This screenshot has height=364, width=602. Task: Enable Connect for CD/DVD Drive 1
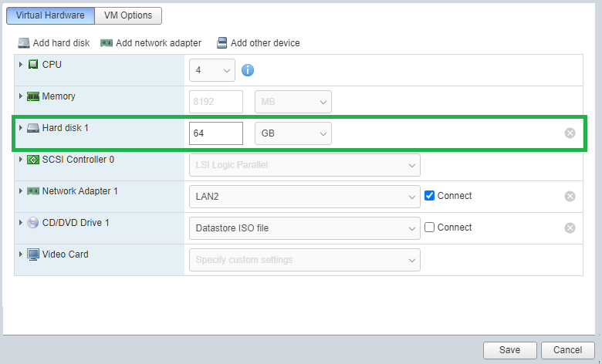[429, 227]
